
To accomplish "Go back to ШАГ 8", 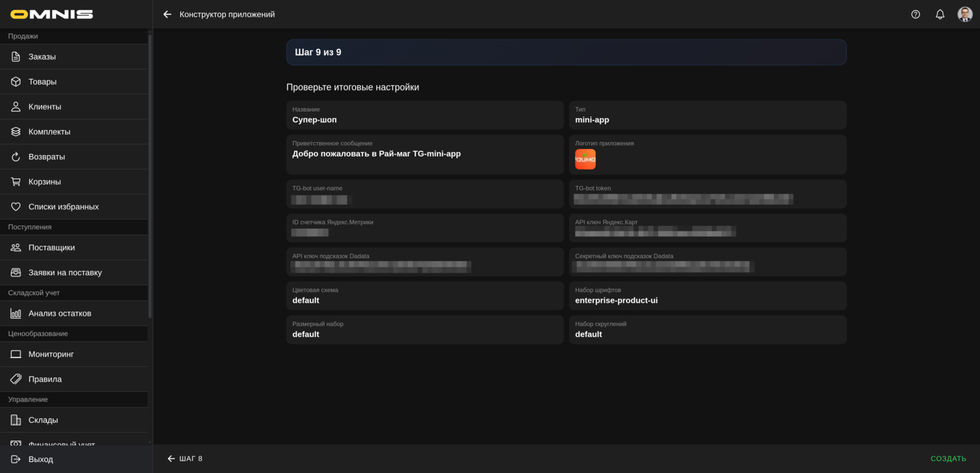I will pyautogui.click(x=185, y=459).
